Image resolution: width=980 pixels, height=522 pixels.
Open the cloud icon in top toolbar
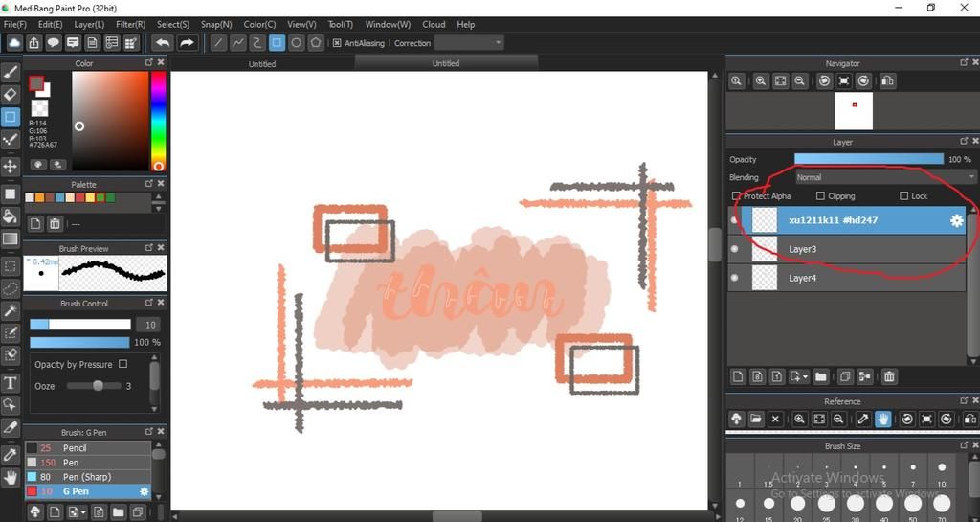pos(14,43)
